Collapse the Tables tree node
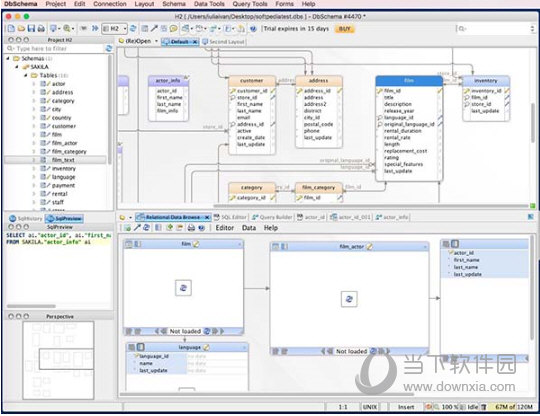Image resolution: width=540 pixels, height=416 pixels. click(25, 75)
